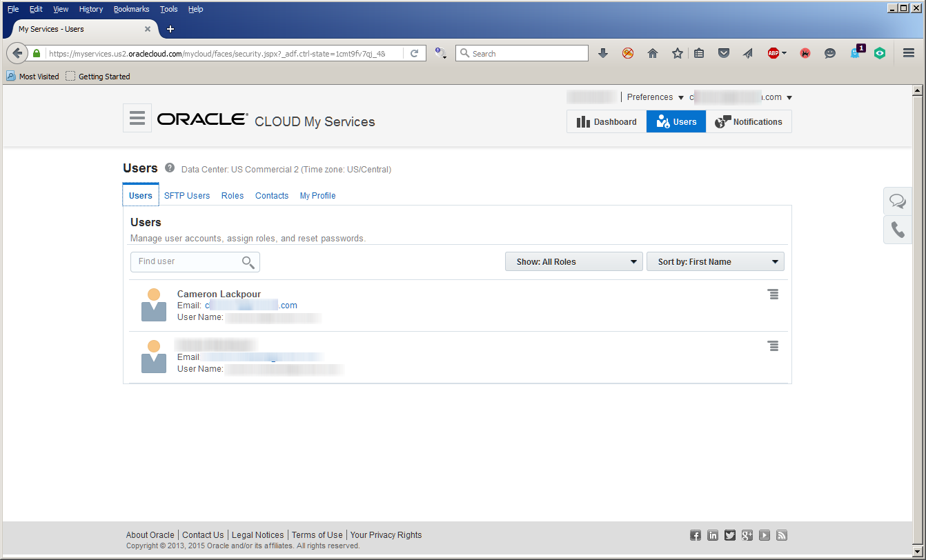
Task: Open Firefox downloads arrow
Action: pyautogui.click(x=603, y=53)
